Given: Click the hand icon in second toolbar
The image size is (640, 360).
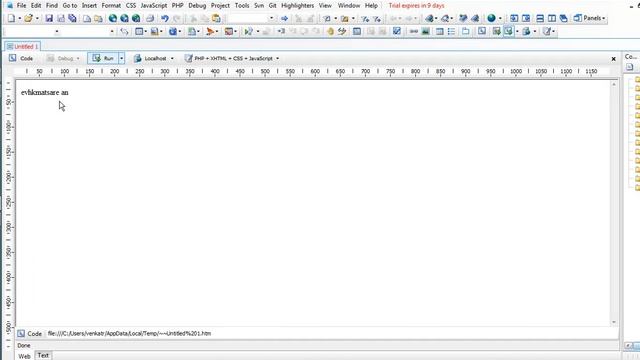Looking at the screenshot, I should pyautogui.click(x=330, y=31).
